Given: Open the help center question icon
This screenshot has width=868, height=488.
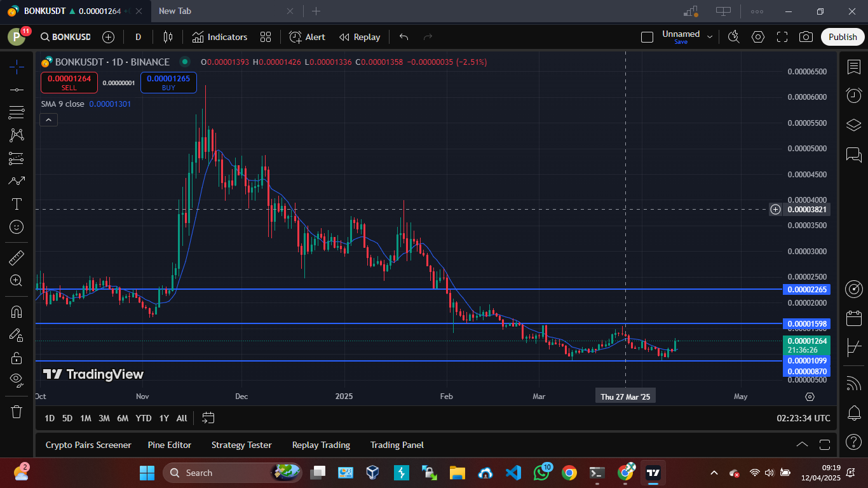Looking at the screenshot, I should click(x=853, y=442).
